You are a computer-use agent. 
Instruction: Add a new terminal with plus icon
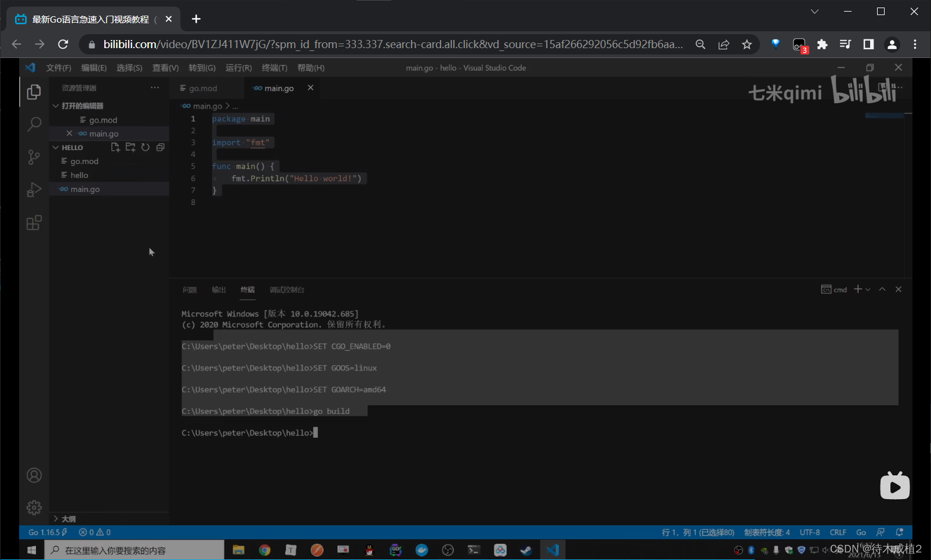858,289
